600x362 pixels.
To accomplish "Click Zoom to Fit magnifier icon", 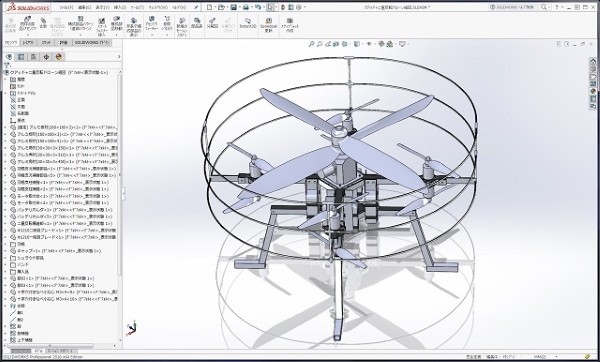I will (311, 44).
